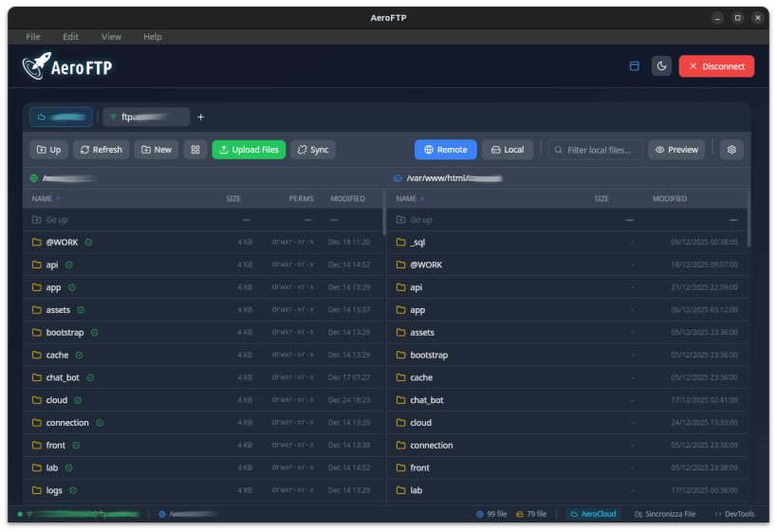Sort local list by SIZE header
This screenshot has height=532, width=777.
click(x=601, y=198)
